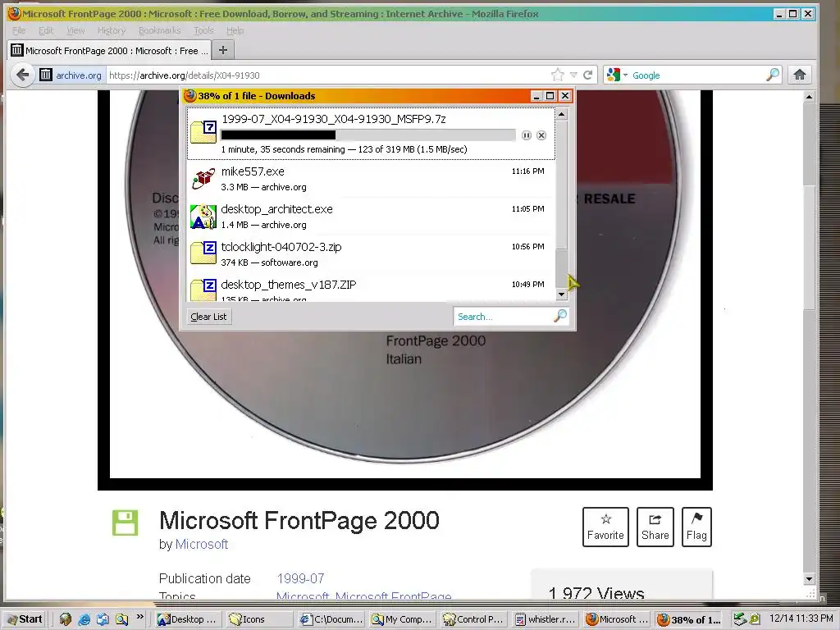Click the address bar URL field
The image size is (840, 630).
[326, 75]
